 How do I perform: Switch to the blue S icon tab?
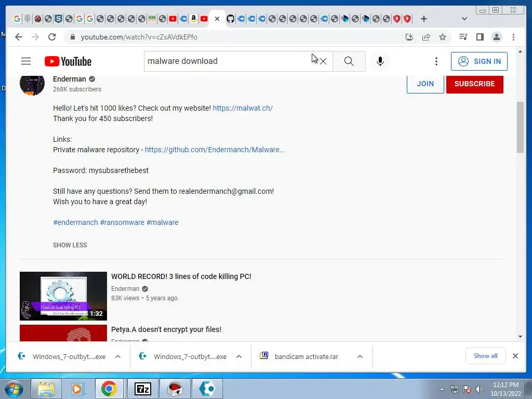(x=58, y=19)
